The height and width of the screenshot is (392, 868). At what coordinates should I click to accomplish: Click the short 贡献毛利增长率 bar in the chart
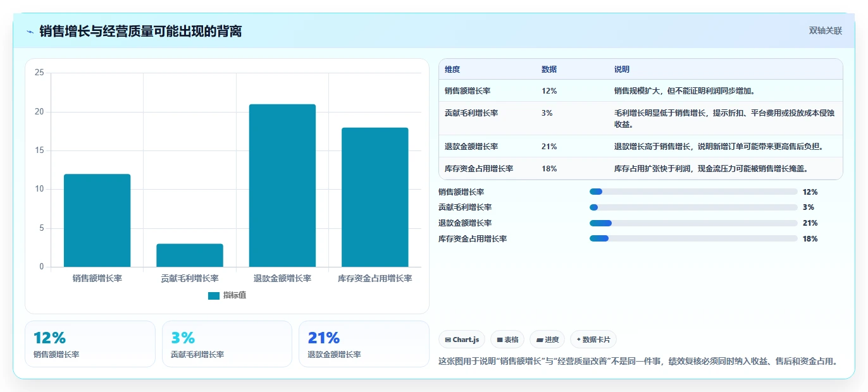coord(190,255)
